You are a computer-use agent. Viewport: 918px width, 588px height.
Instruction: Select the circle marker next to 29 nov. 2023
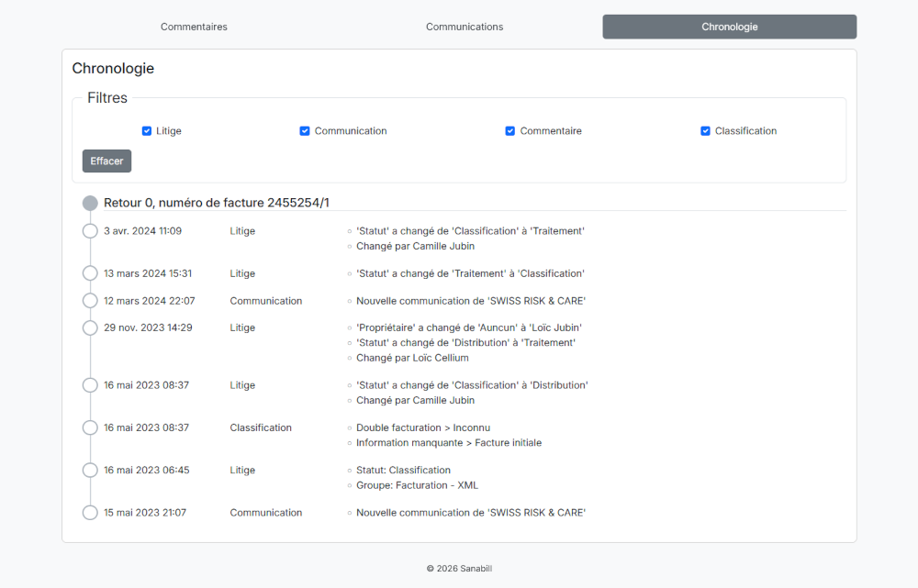[x=89, y=327]
